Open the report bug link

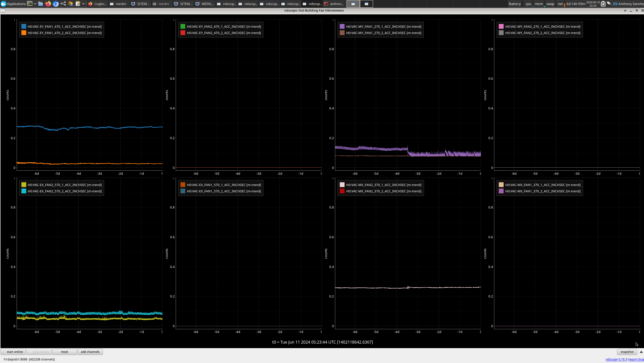coord(636,359)
